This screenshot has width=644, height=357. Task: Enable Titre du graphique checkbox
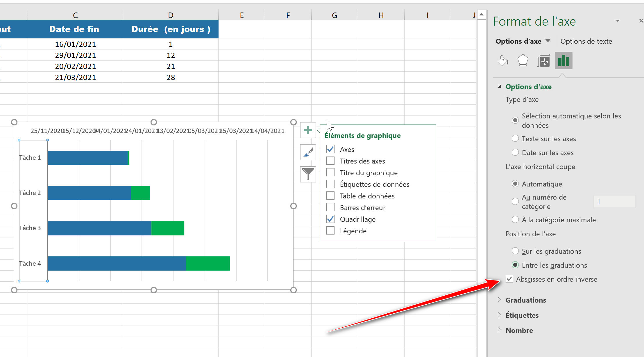(330, 172)
